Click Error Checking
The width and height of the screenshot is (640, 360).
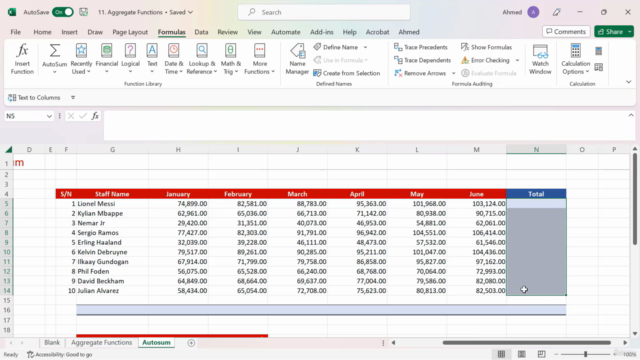(x=486, y=60)
